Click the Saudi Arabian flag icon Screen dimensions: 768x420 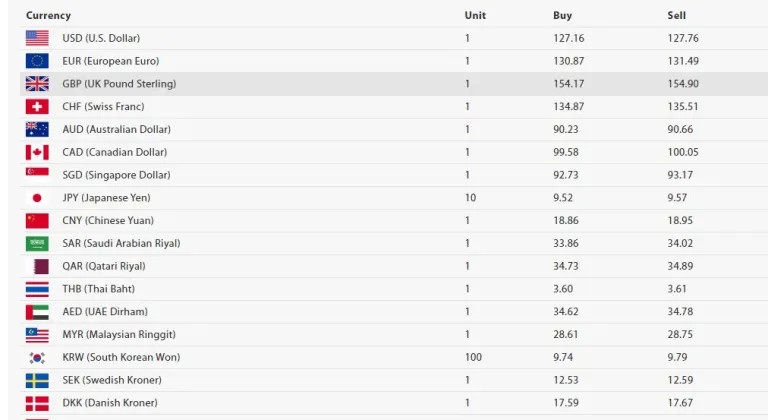click(x=37, y=243)
